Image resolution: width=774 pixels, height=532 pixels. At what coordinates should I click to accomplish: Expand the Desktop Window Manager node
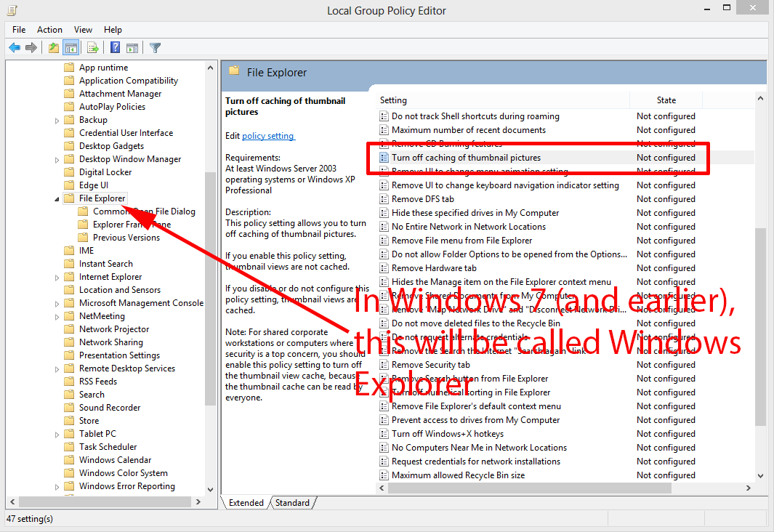point(57,160)
